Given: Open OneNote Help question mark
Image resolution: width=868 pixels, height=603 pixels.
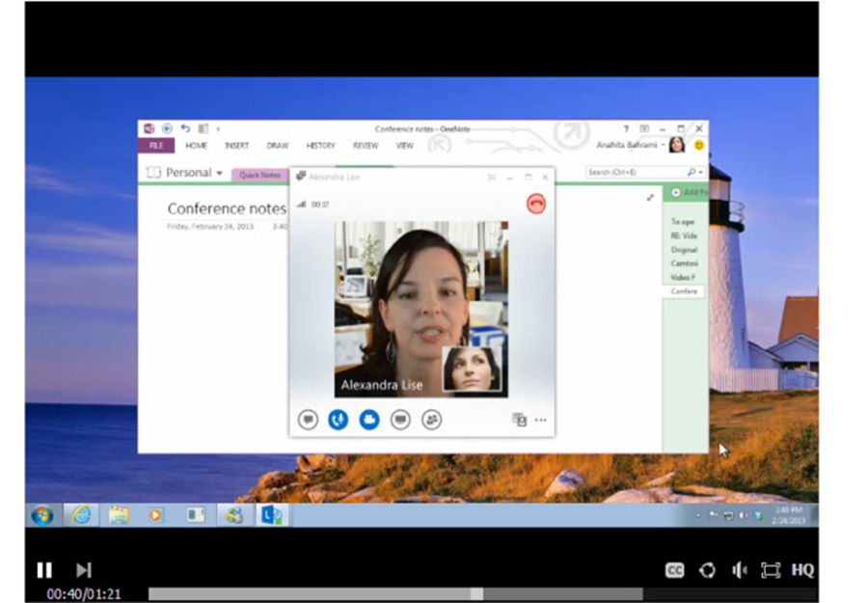Looking at the screenshot, I should click(x=626, y=128).
